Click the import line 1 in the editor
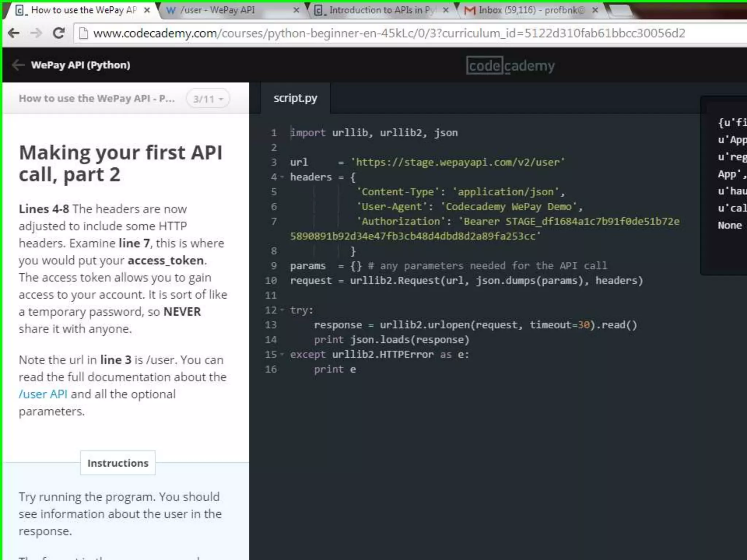 (x=374, y=133)
